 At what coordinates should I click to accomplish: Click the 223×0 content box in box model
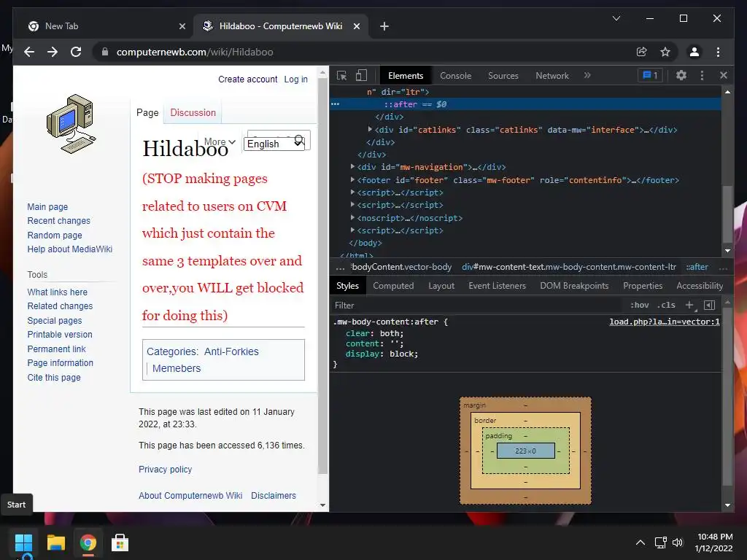coord(525,451)
